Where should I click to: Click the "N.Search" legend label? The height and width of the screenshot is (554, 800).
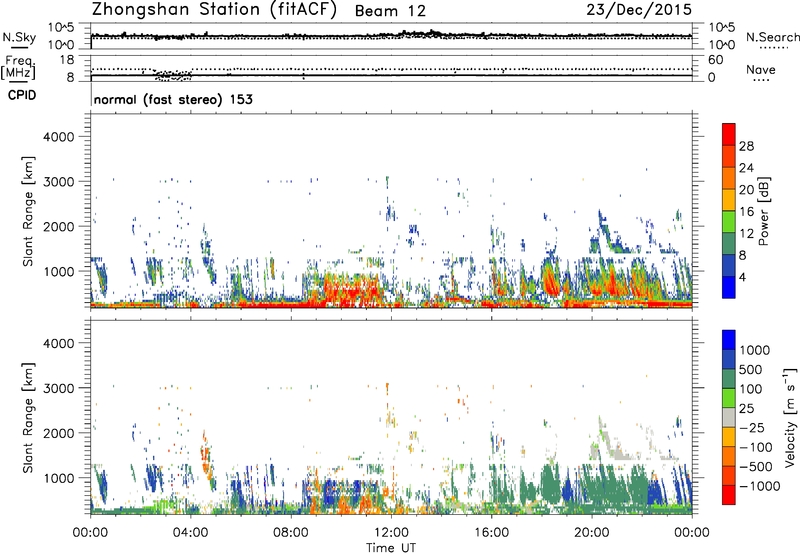[772, 37]
